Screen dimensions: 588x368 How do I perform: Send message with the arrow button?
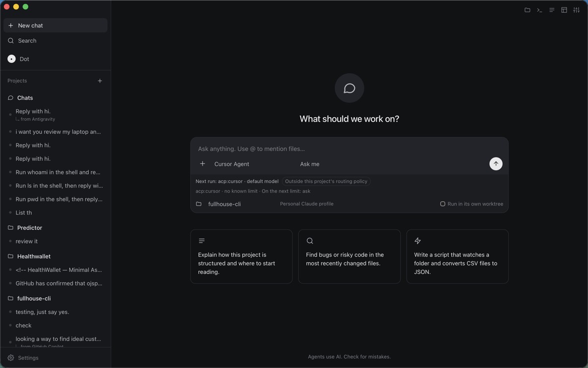point(496,164)
